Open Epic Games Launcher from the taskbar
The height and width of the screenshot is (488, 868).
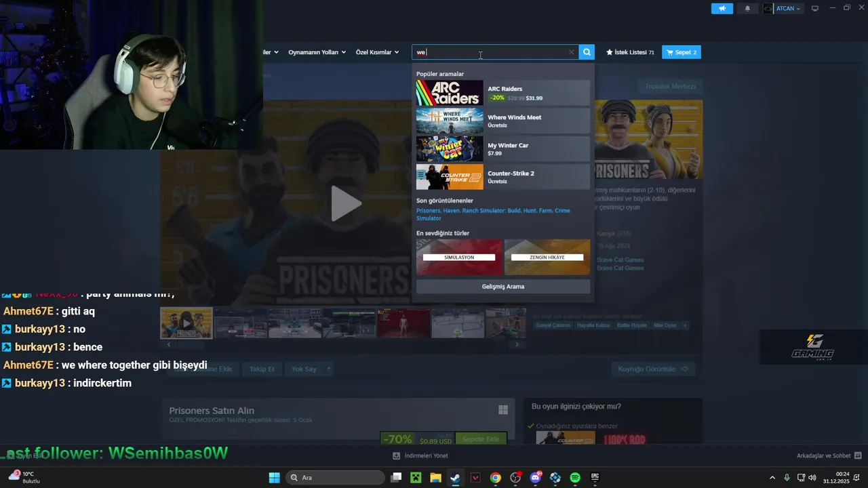tap(595, 478)
